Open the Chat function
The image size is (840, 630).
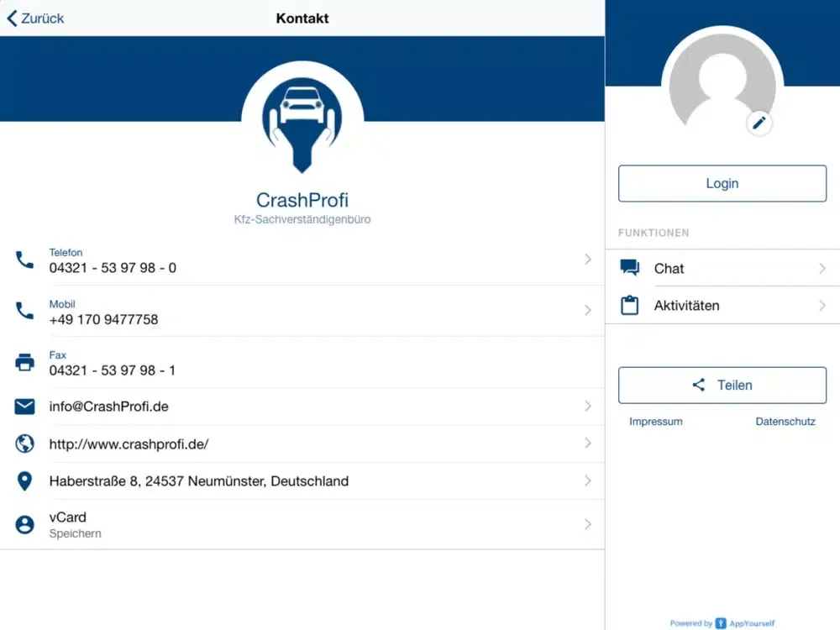(x=722, y=268)
